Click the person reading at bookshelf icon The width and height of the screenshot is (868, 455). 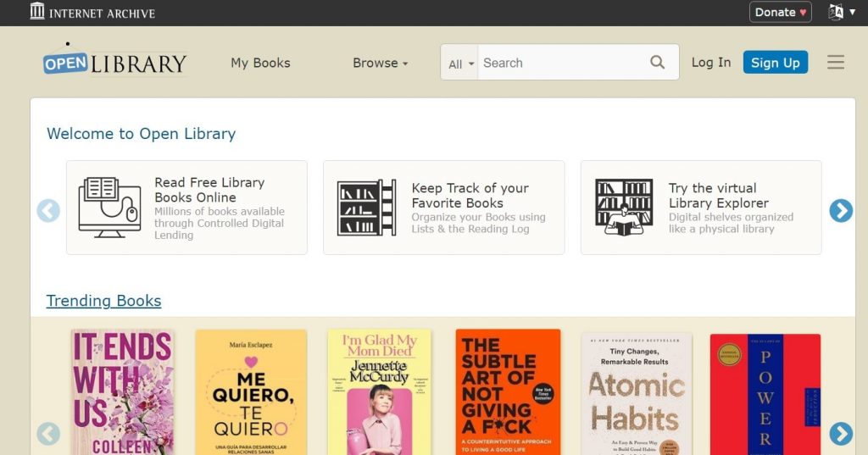pos(624,208)
